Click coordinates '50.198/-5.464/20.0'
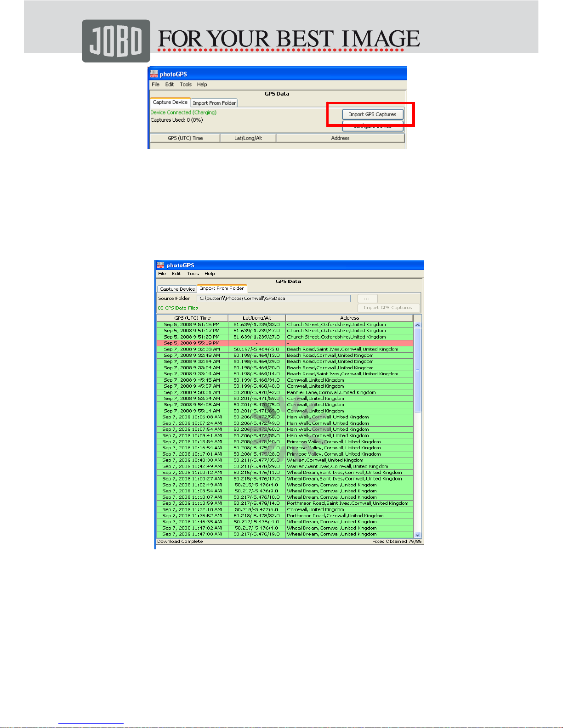563x728 pixels. 256,368
